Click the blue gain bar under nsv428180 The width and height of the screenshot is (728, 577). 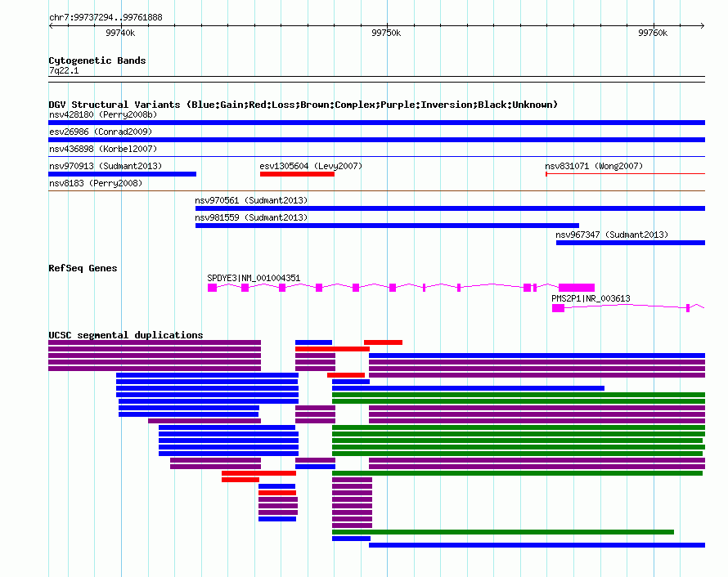[376, 123]
